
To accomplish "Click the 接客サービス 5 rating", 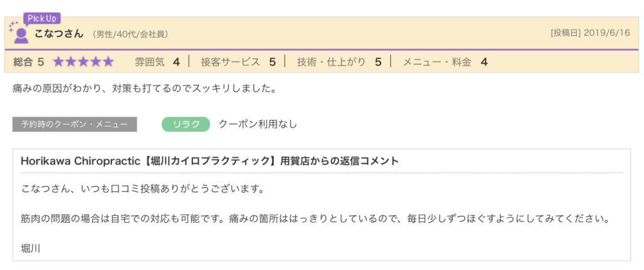I will (x=238, y=62).
